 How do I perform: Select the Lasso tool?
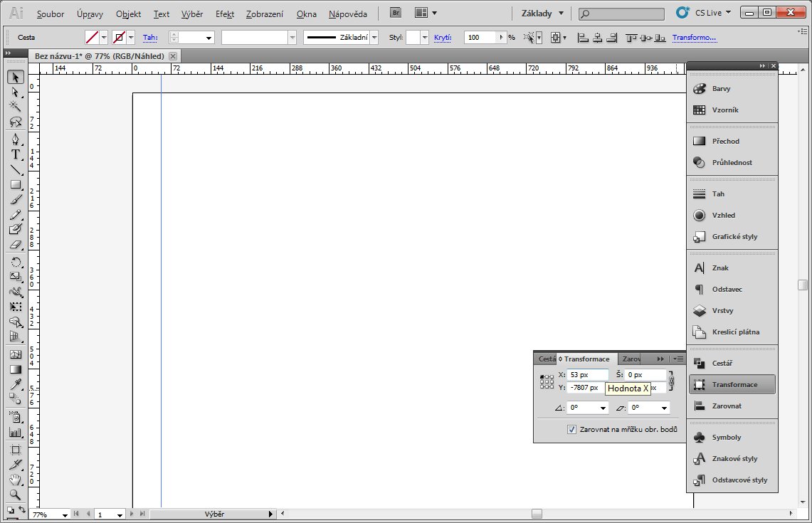(16, 122)
